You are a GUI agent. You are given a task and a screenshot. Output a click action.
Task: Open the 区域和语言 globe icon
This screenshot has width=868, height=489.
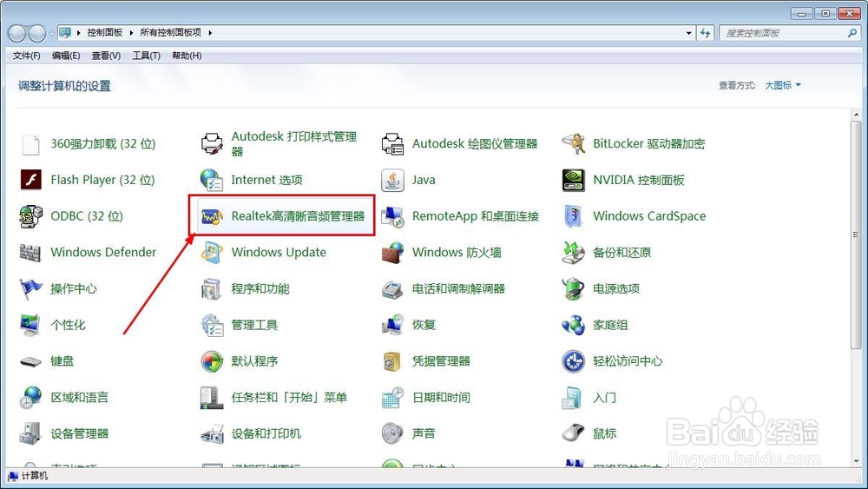point(30,398)
